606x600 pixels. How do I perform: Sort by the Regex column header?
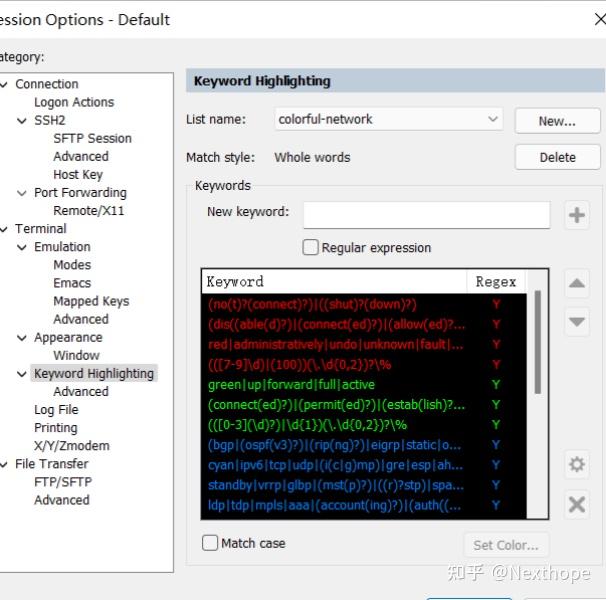[496, 281]
